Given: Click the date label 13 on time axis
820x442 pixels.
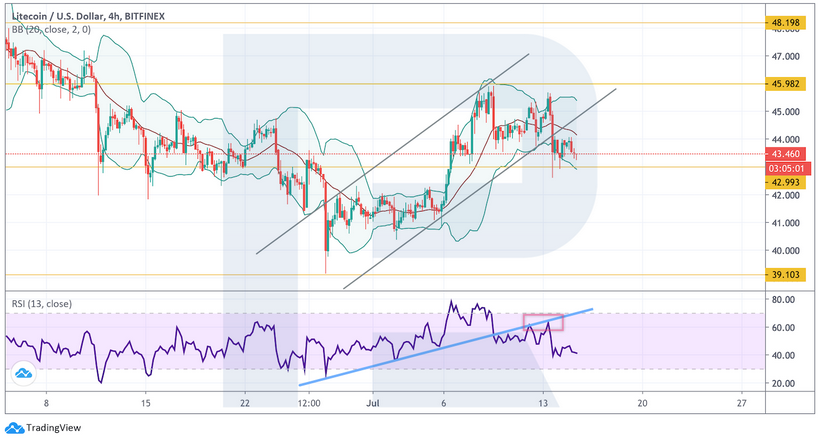Looking at the screenshot, I should pyautogui.click(x=543, y=403).
